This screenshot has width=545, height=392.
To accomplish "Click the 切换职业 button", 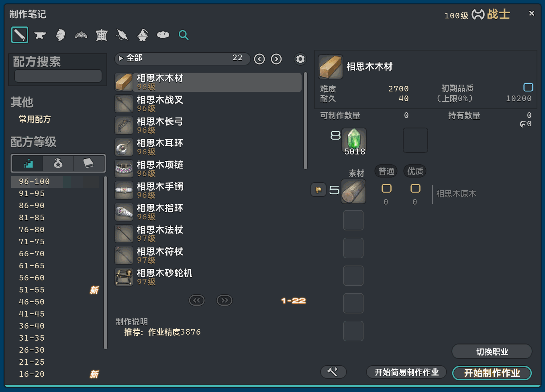I will tap(492, 351).
